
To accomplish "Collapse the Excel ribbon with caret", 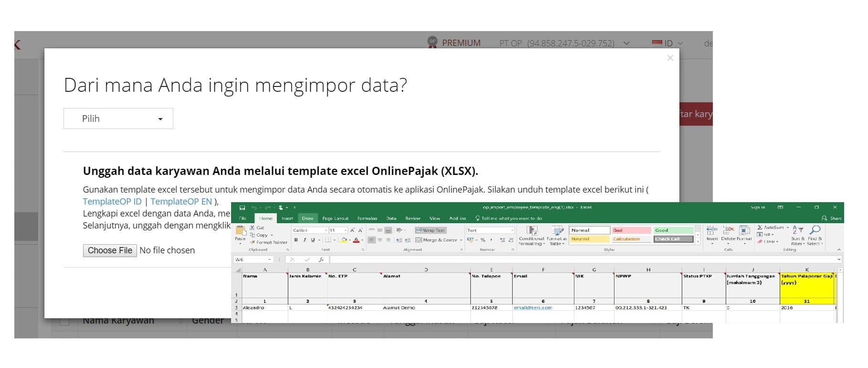I will click(839, 249).
